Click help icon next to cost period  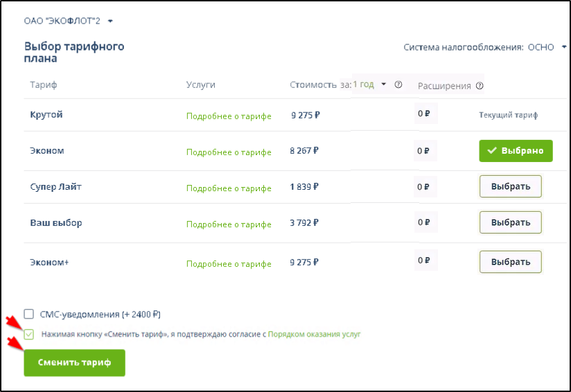pos(398,84)
